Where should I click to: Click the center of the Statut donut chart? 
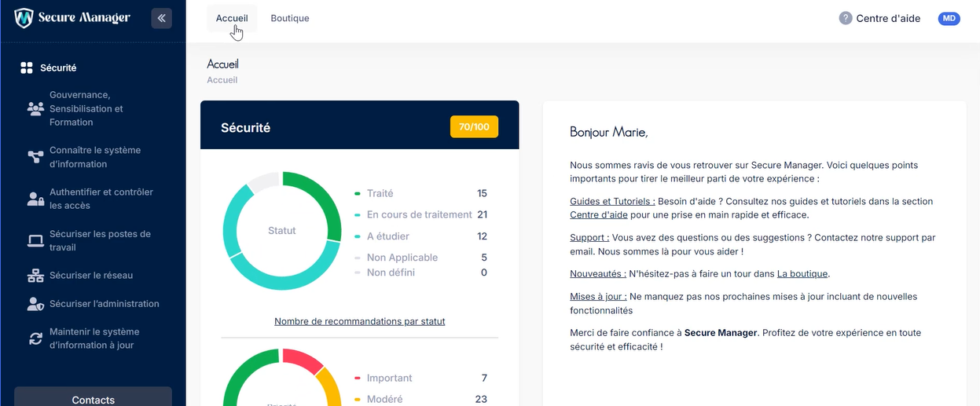(x=282, y=231)
